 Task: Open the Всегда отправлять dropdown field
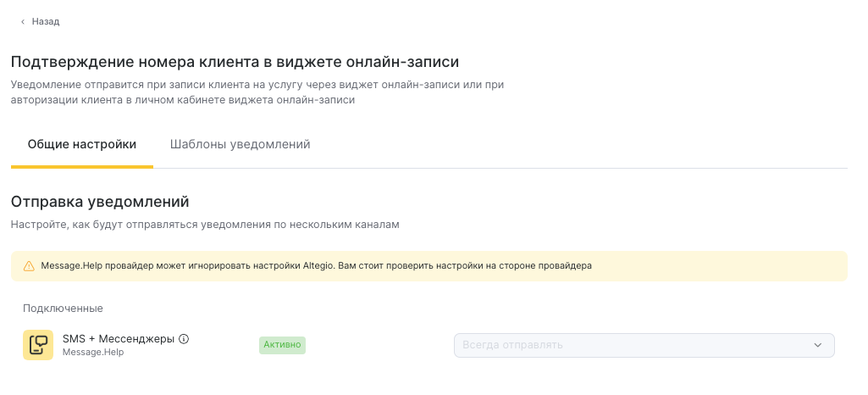pos(627,345)
